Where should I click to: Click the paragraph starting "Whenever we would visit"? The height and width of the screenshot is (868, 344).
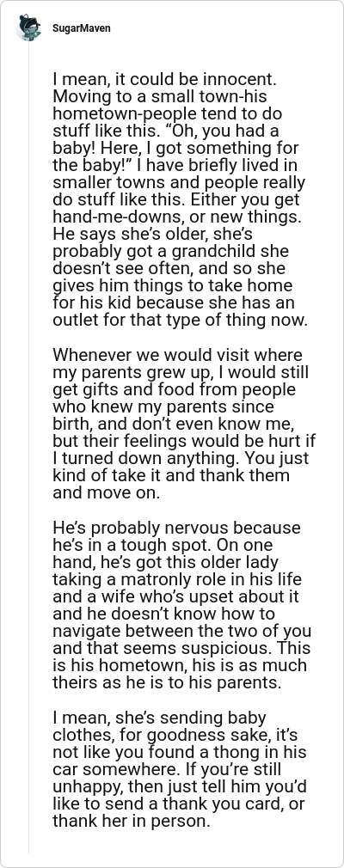tap(184, 424)
